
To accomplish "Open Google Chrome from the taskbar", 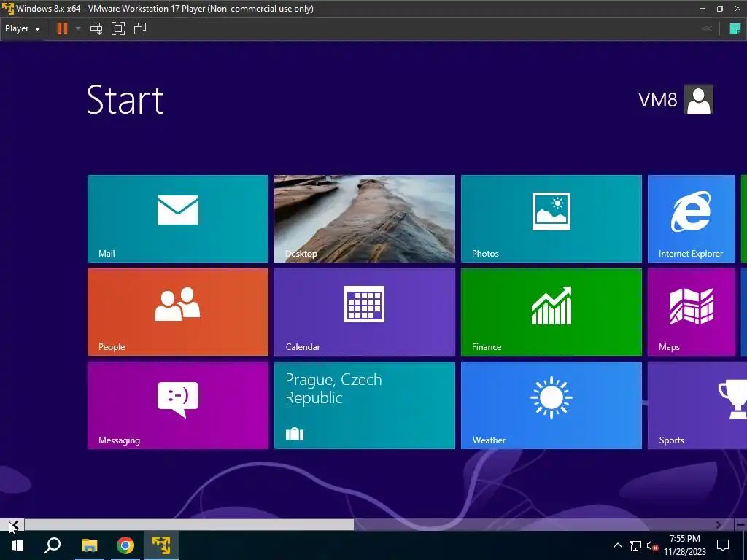I will [x=125, y=545].
